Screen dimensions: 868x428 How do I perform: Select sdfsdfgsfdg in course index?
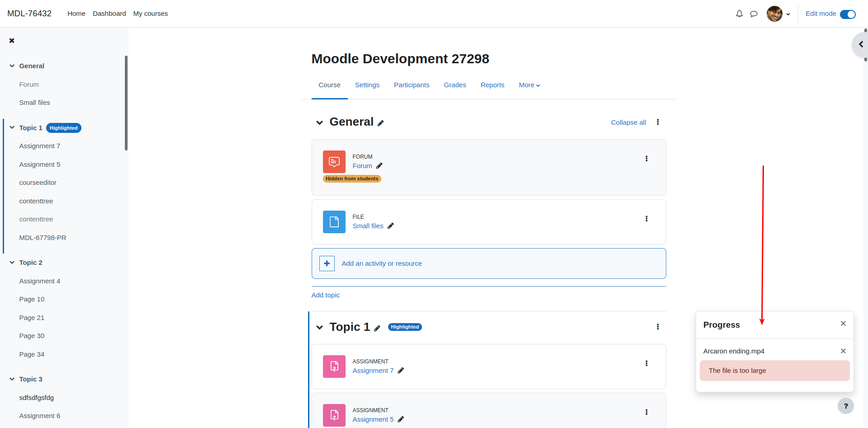pos(37,398)
